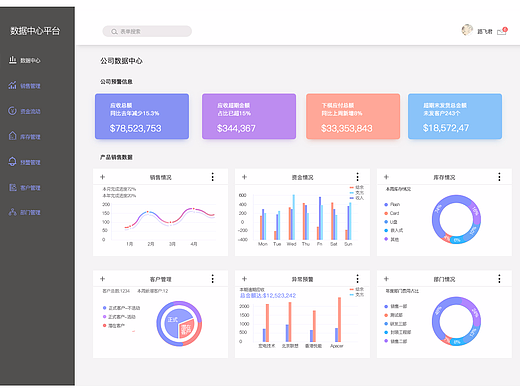Click the 库存管理 house sidebar icon
Screen dimensions: 520x390
[x=12, y=136]
